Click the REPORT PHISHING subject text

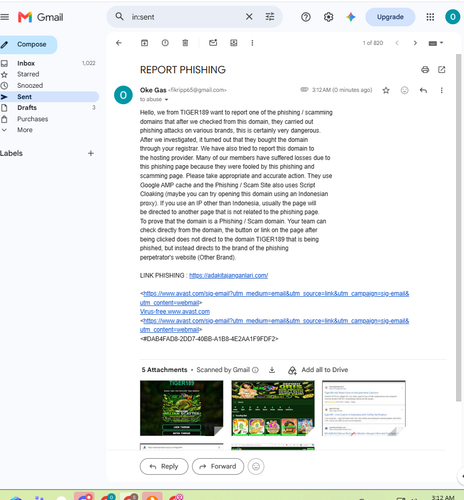pyautogui.click(x=183, y=70)
